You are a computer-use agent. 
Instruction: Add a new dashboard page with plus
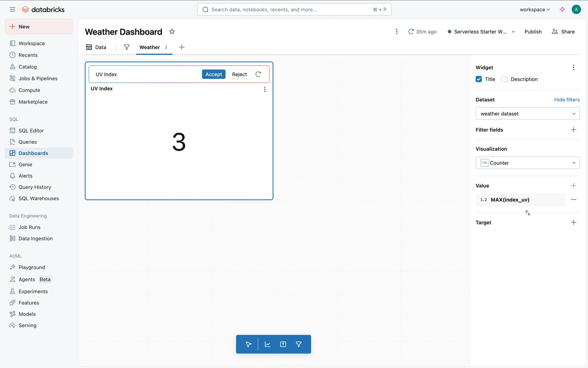(182, 47)
